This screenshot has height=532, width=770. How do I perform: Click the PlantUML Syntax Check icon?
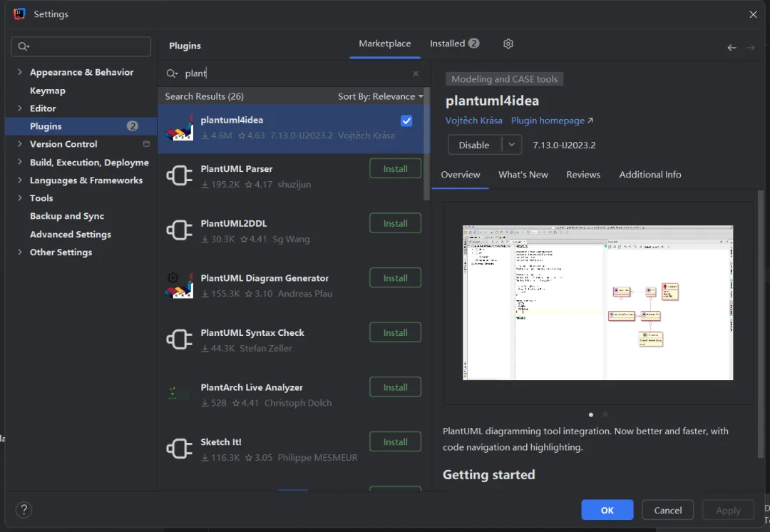pos(179,339)
